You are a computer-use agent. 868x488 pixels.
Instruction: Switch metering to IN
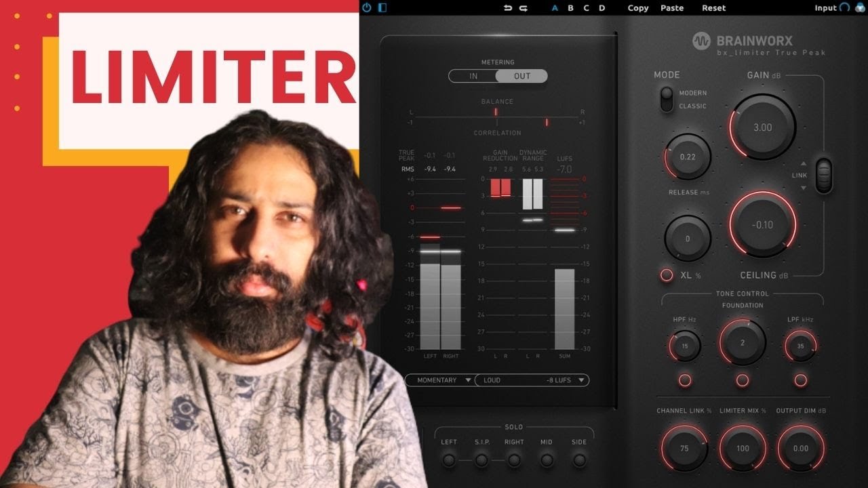(x=473, y=76)
